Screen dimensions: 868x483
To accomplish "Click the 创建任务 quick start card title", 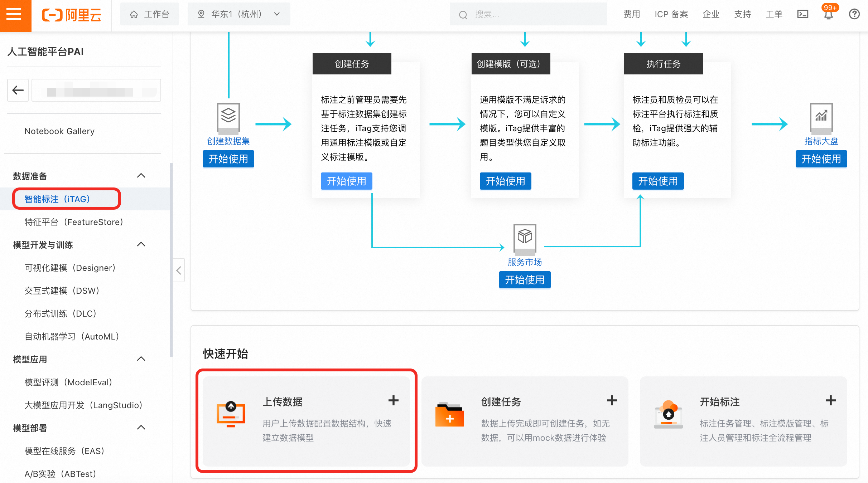I will coord(501,402).
